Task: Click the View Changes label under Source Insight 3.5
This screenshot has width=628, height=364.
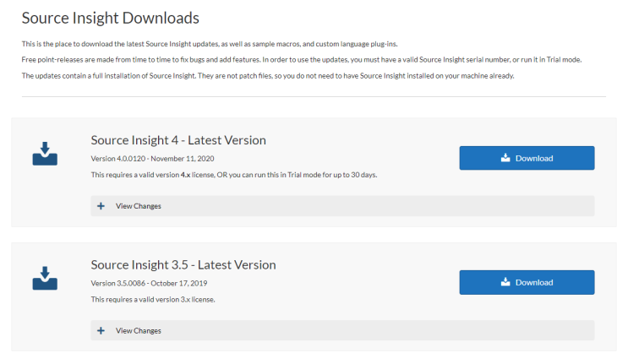Action: tap(138, 331)
